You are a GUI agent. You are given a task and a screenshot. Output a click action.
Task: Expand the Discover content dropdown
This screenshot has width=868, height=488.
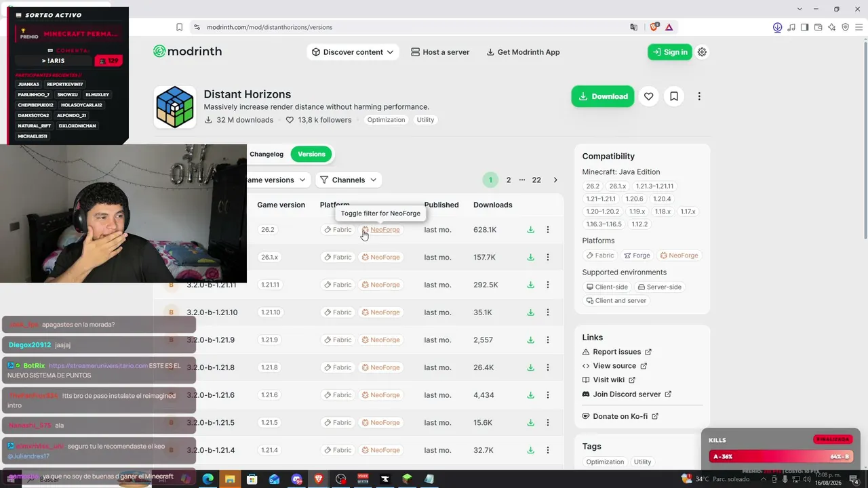coord(353,52)
